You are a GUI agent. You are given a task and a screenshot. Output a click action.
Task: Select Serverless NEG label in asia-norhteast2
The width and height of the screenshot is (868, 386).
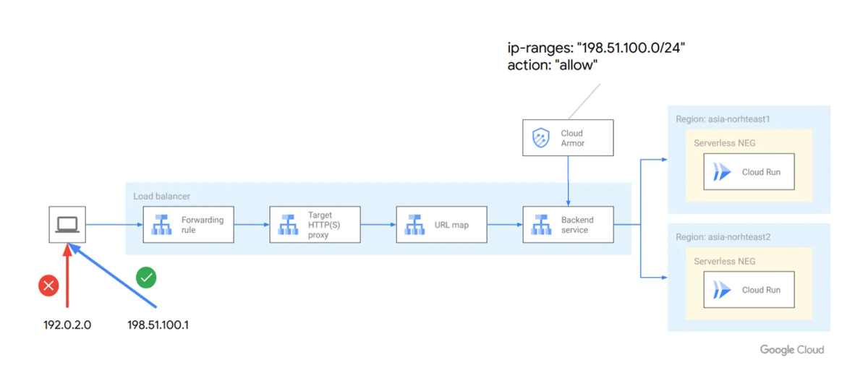tap(725, 261)
